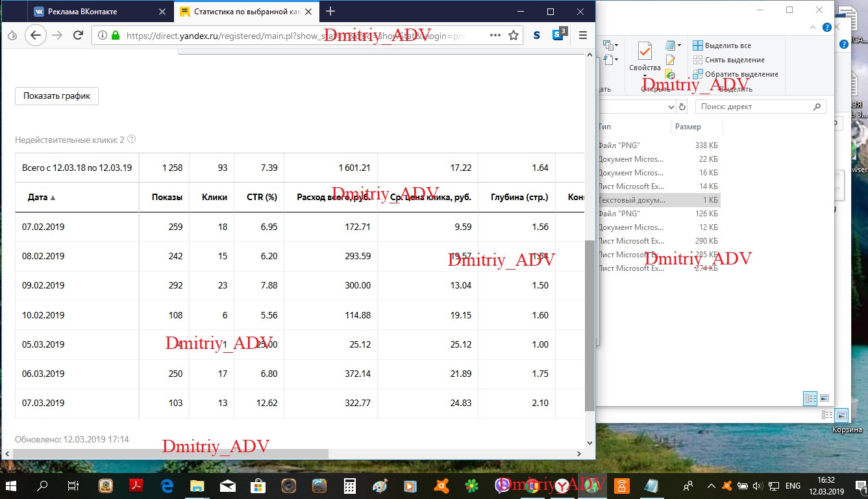Screen dimensions: 868x499
Task: Collapse the Explorer ribbon with chevron
Action: 813,27
